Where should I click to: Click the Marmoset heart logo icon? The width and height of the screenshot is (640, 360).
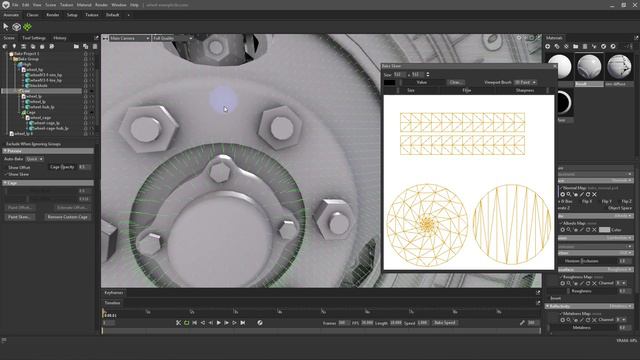5,4
